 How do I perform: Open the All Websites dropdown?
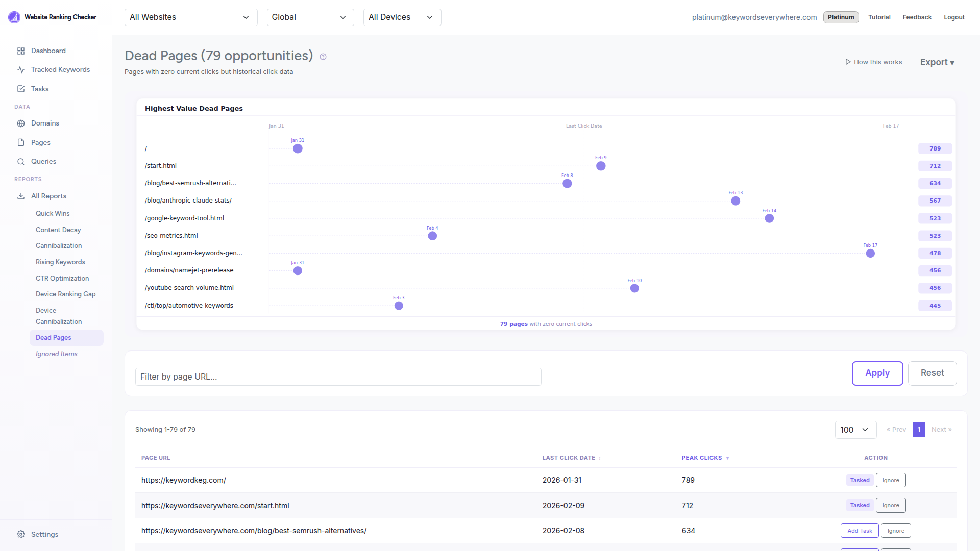click(x=190, y=17)
